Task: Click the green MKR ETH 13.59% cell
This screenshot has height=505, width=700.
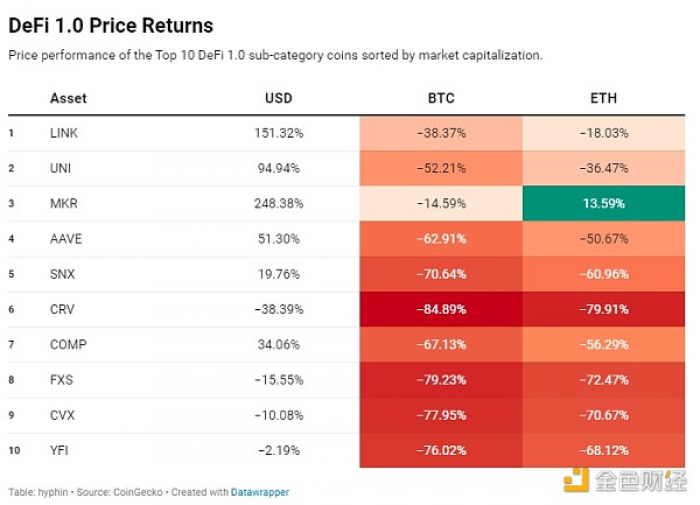Action: pos(604,204)
